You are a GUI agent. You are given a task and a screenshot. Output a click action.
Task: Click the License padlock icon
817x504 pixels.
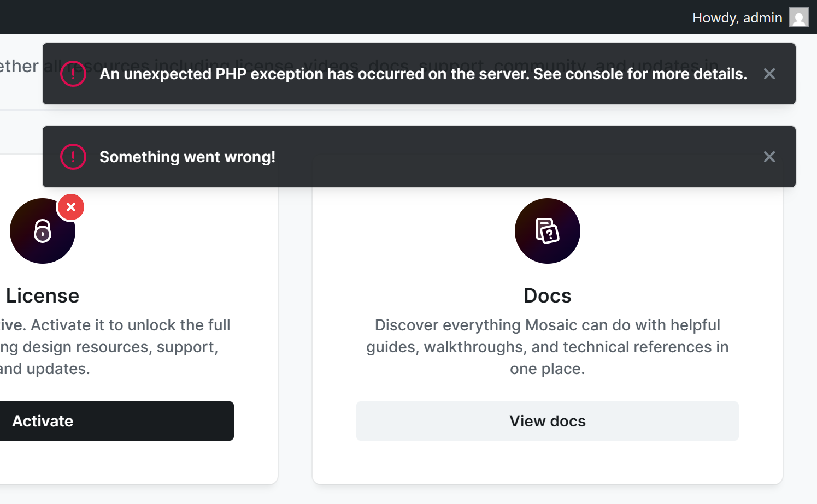[x=43, y=231]
